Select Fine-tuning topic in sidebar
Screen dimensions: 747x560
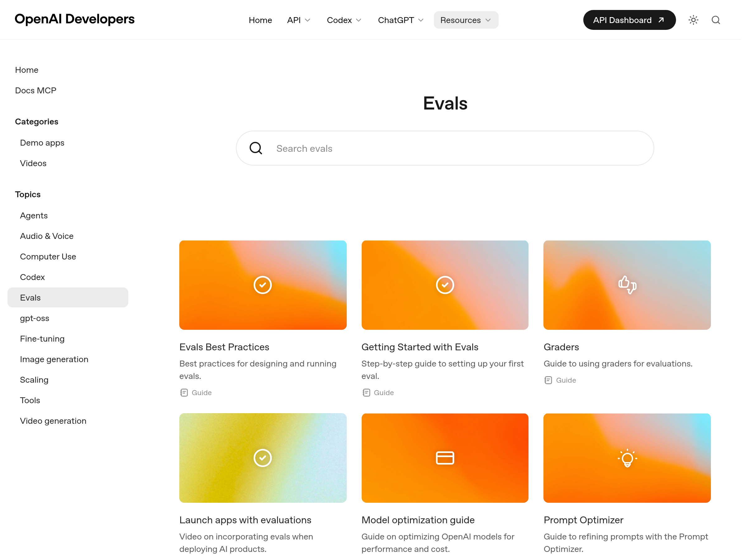click(x=42, y=338)
